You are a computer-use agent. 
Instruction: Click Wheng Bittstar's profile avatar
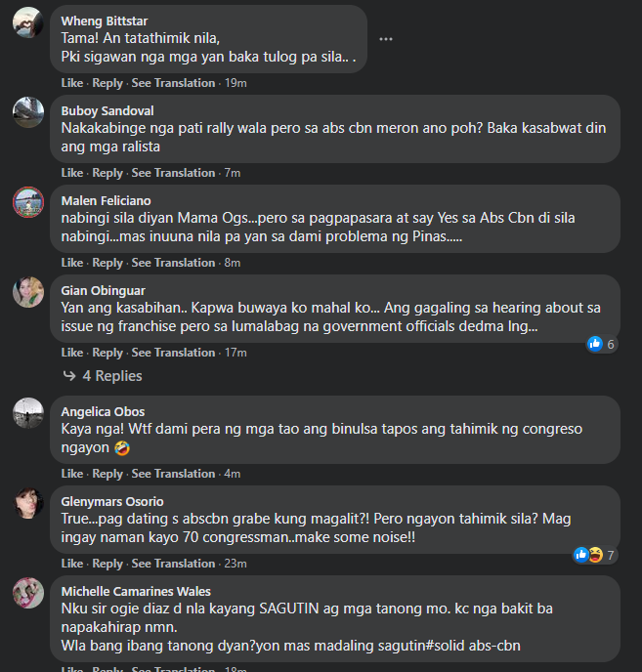27,21
